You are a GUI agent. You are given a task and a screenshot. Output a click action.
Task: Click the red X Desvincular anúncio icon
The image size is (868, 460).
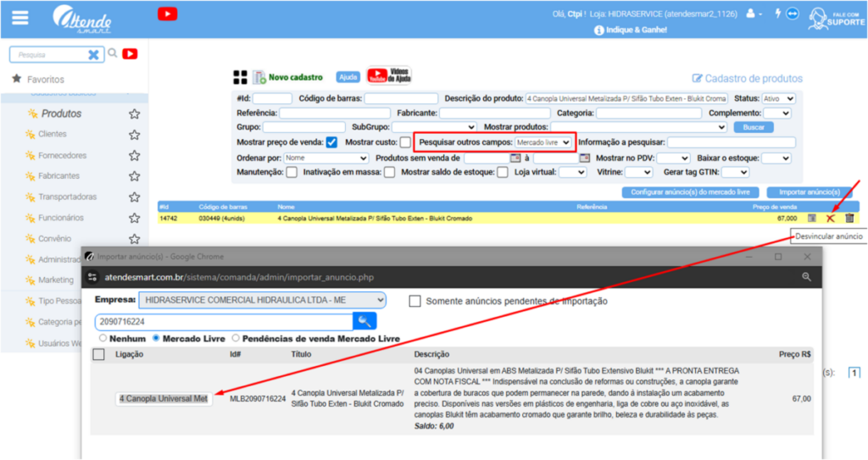(x=831, y=218)
